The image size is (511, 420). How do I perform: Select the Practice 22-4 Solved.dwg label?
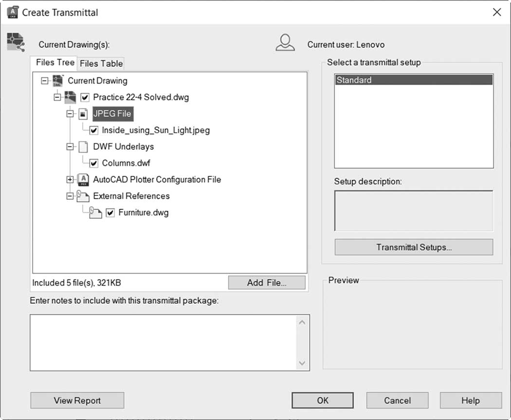141,97
